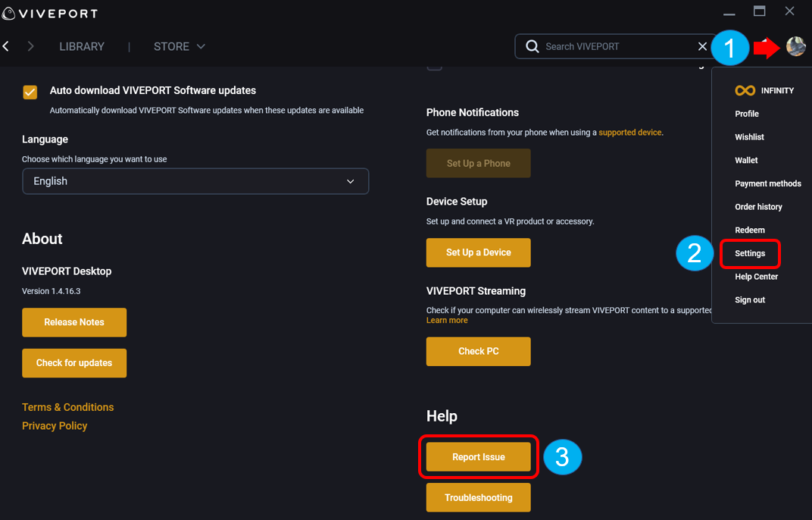Image resolution: width=812 pixels, height=520 pixels.
Task: Open the English language dropdown
Action: (x=195, y=181)
